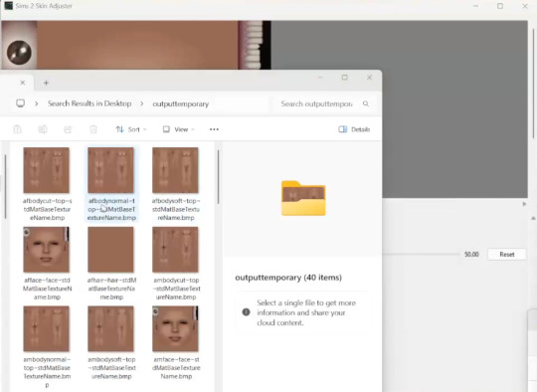This screenshot has width=537, height=392.
Task: Select afface-face-stdMatBaseTextureName.bmp image
Action: coord(46,250)
